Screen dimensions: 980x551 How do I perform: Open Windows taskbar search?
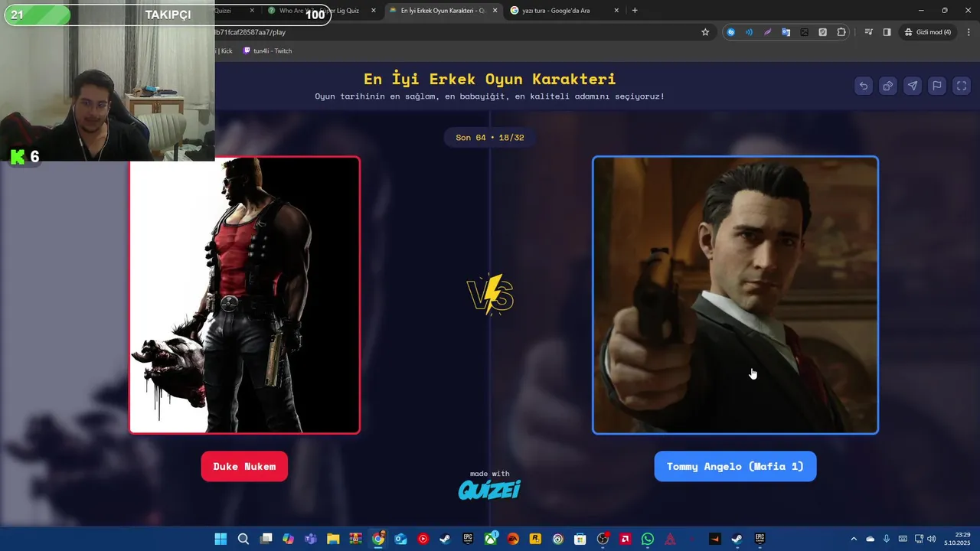(243, 539)
